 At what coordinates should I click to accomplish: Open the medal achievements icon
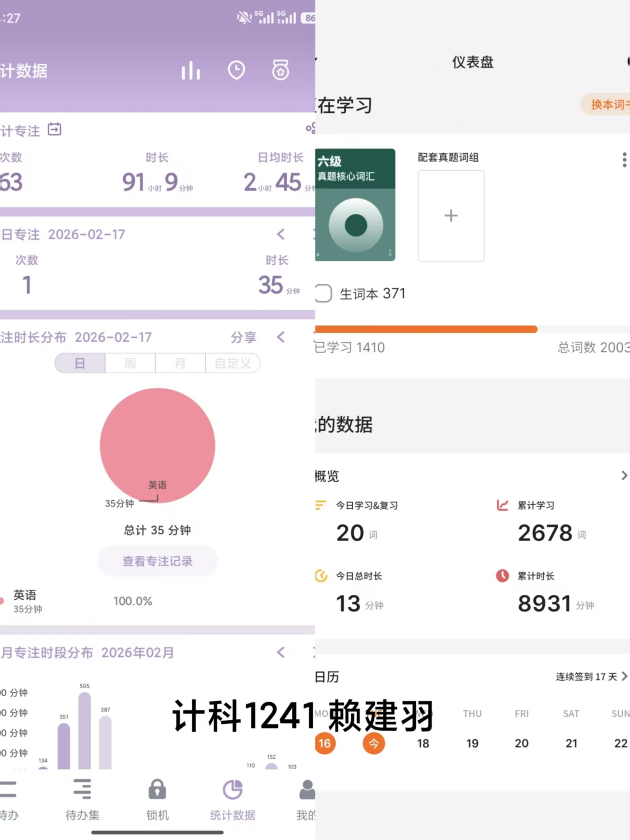click(x=281, y=70)
